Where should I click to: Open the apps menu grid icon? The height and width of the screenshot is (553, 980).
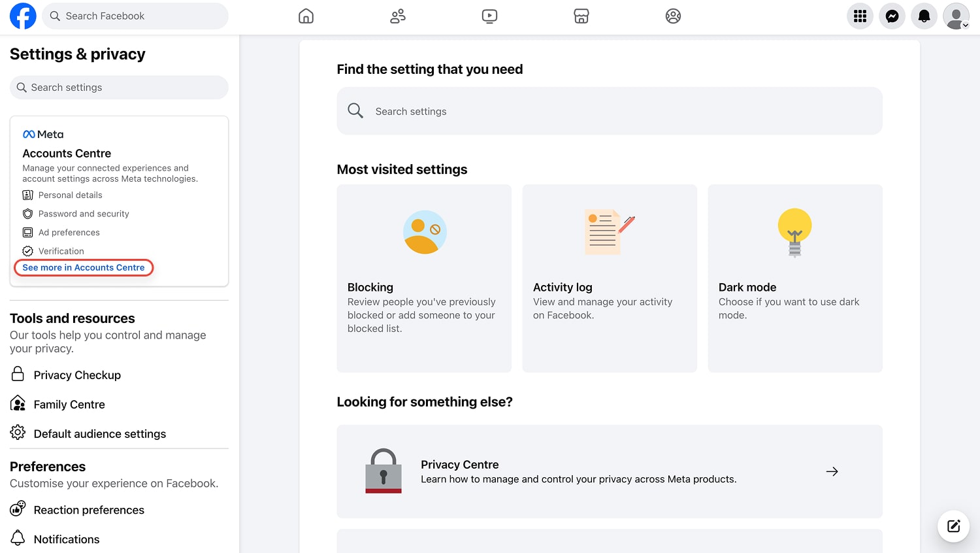pyautogui.click(x=860, y=16)
